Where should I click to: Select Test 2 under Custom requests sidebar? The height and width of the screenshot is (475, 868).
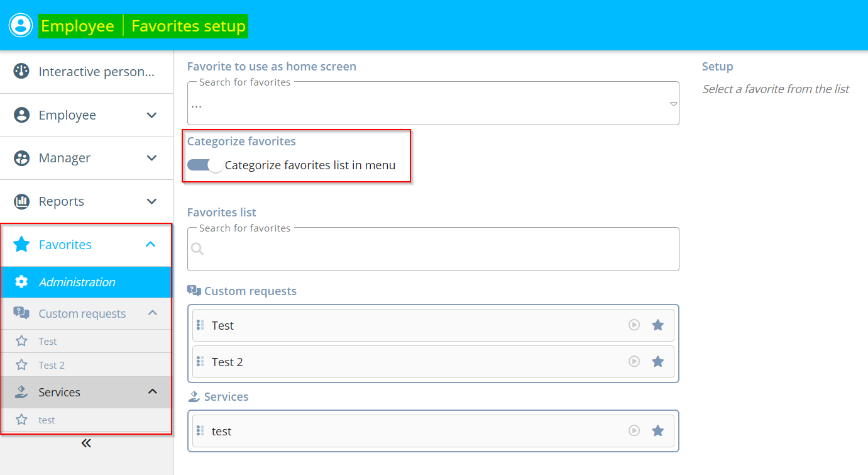coord(52,365)
